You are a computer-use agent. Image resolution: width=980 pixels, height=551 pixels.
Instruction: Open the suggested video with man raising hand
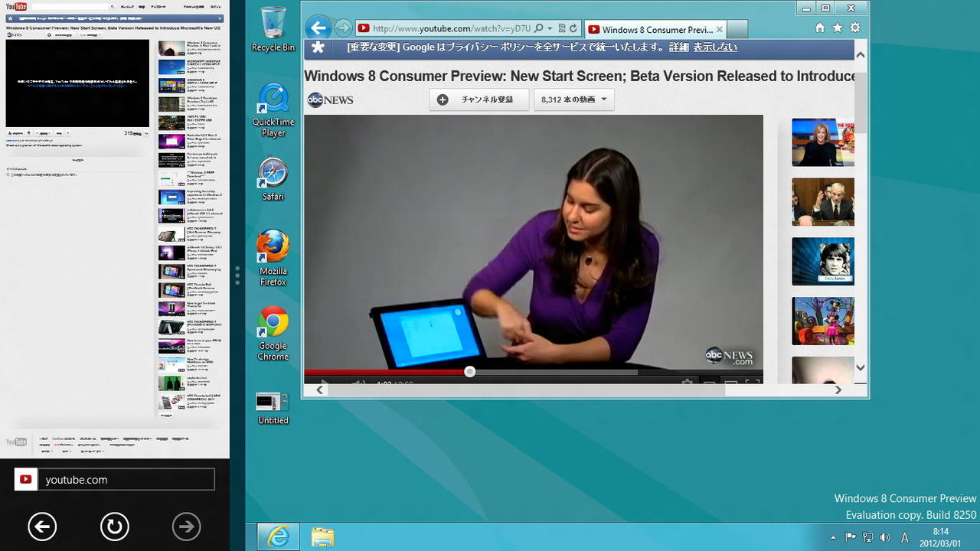tap(823, 202)
